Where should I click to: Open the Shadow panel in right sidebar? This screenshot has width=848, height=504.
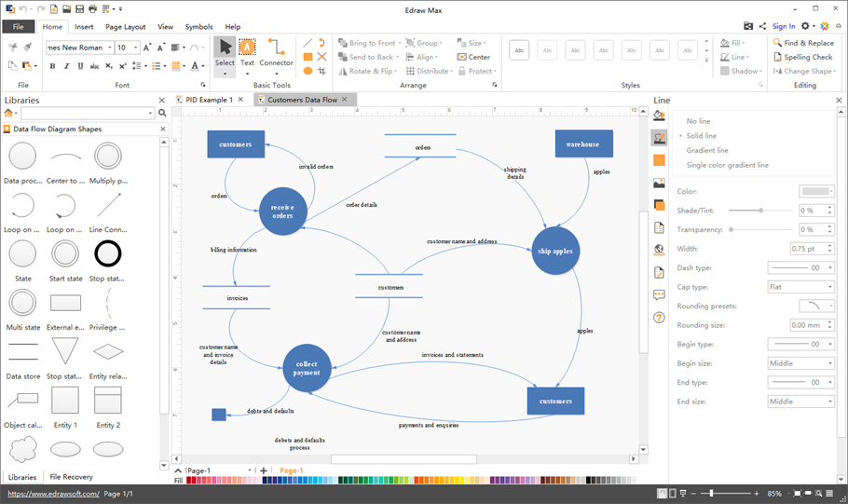pos(659,205)
